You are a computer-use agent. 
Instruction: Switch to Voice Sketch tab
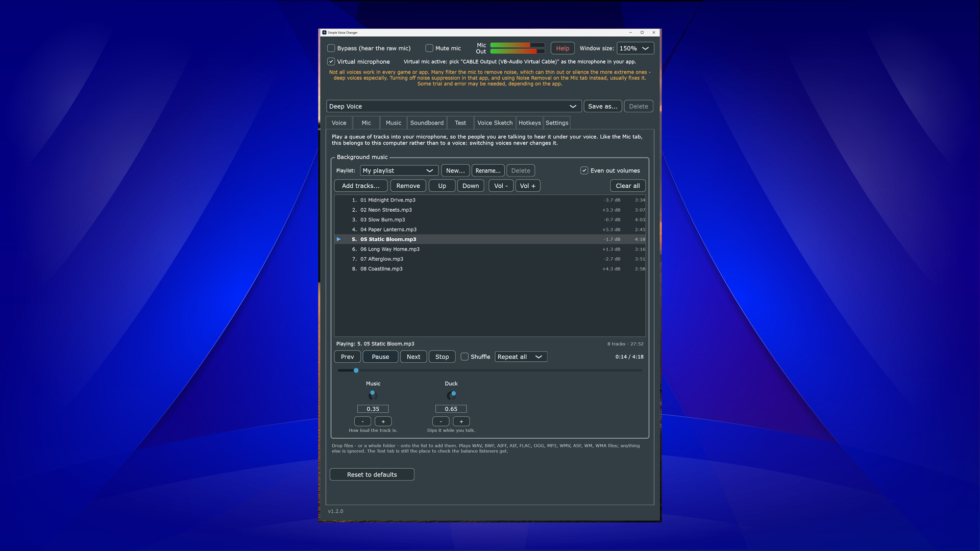coord(495,123)
